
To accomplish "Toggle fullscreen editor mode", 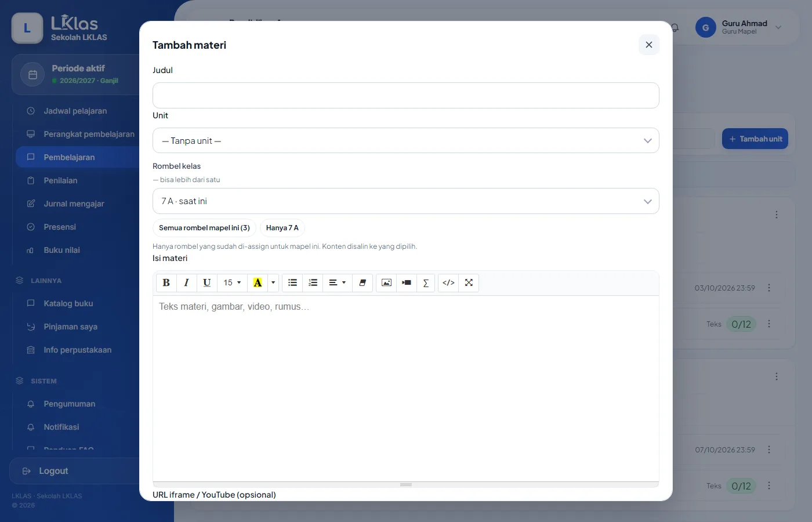I will [469, 283].
